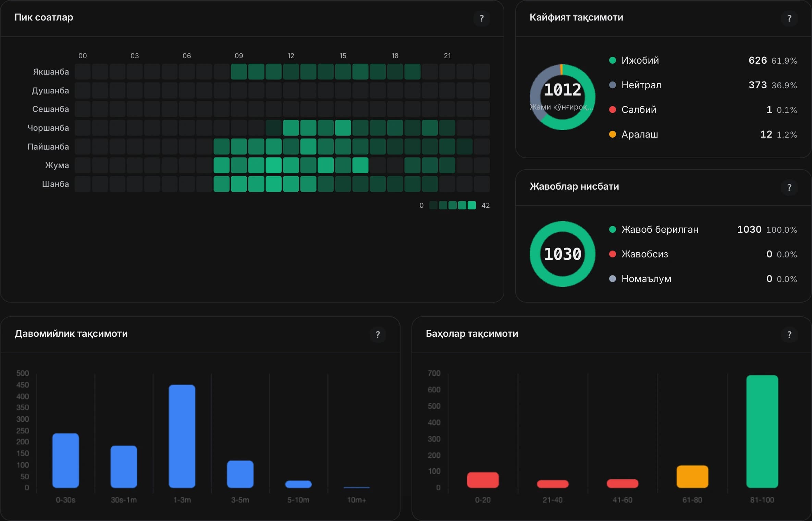The height and width of the screenshot is (521, 812).
Task: Toggle the Жавобсиз legend entry
Action: (703, 254)
